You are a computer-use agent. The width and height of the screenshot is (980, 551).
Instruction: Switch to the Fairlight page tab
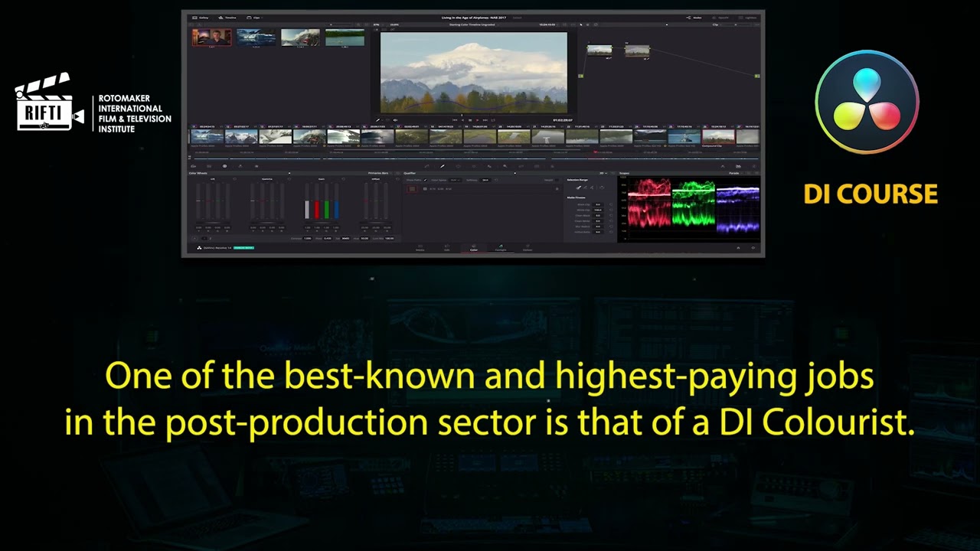501,248
